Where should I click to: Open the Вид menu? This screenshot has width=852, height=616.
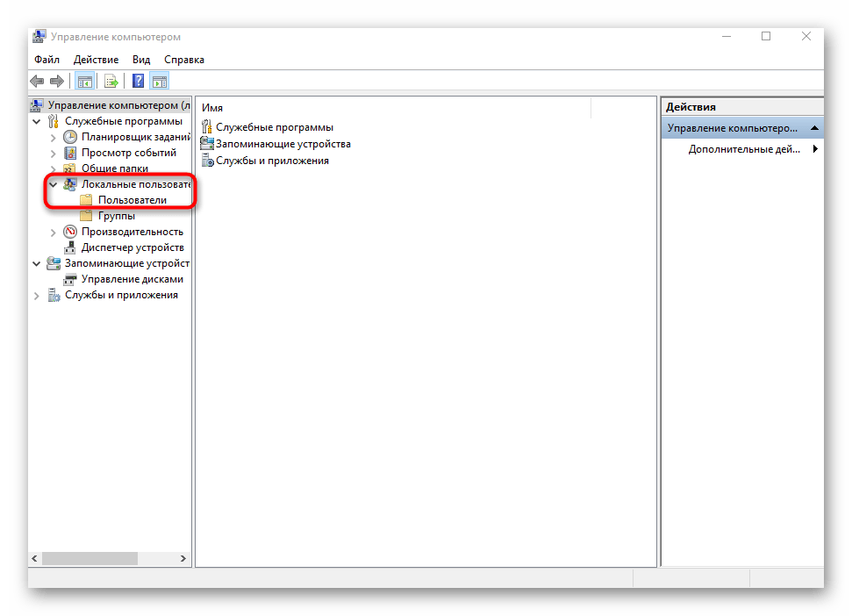(141, 60)
